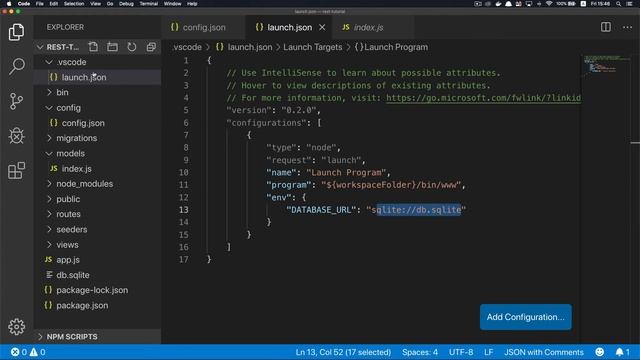The image size is (640, 360).
Task: Expand the migrations folder
Action: (49, 138)
